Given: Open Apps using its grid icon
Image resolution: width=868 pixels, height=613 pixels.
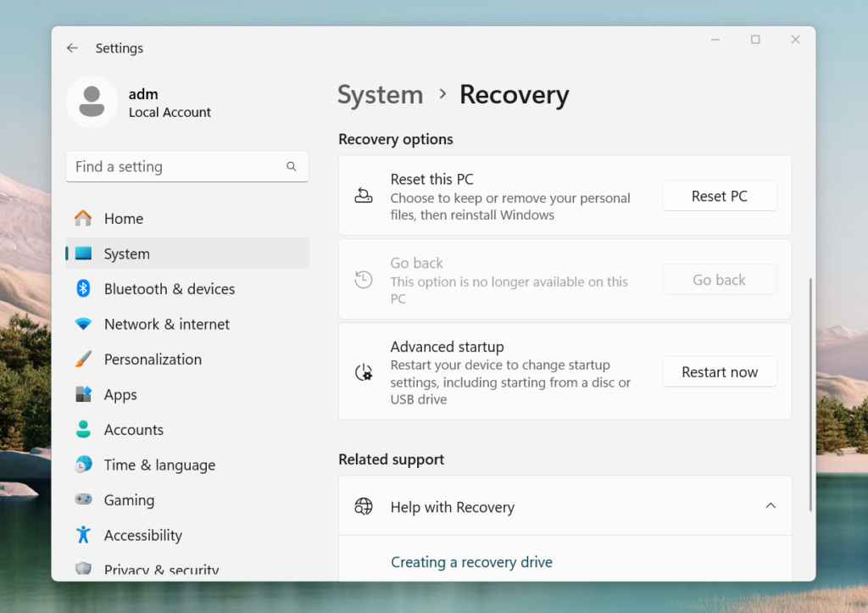Looking at the screenshot, I should click(x=83, y=394).
